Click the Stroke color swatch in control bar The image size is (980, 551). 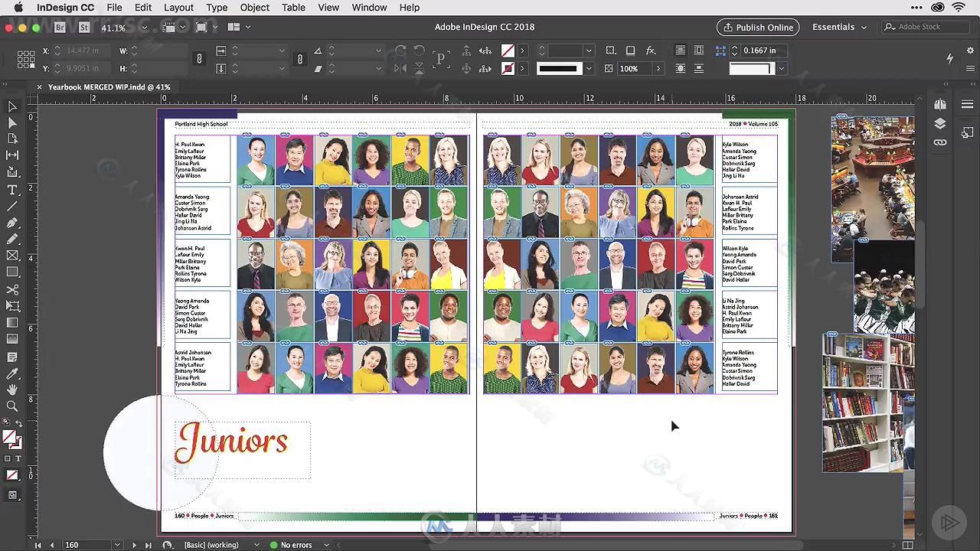point(508,69)
